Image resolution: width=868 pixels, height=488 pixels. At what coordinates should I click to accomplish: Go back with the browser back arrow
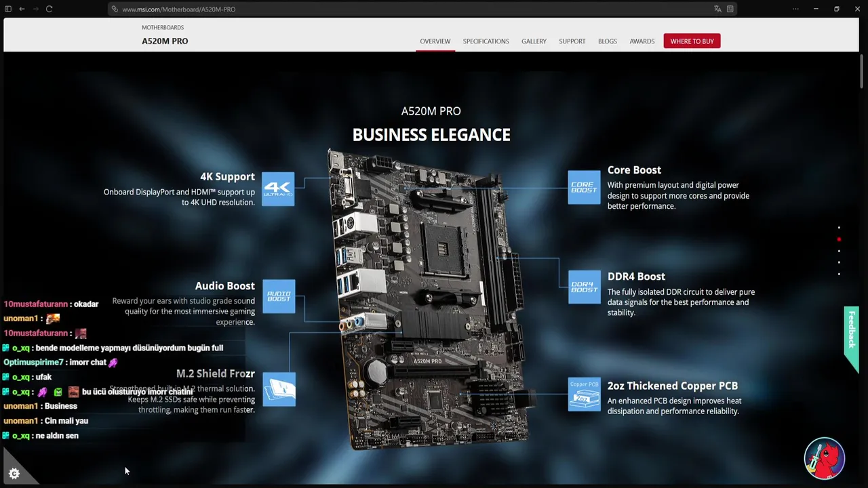(x=22, y=9)
